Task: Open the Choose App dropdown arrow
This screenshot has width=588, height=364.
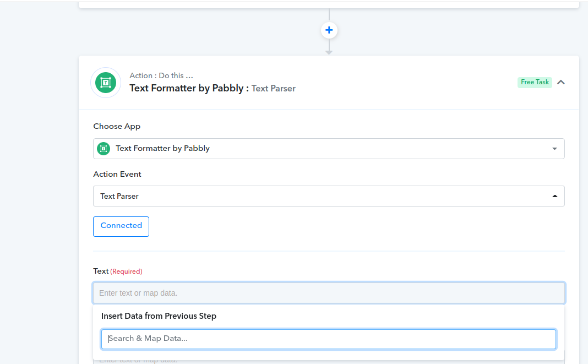Action: [x=554, y=149]
